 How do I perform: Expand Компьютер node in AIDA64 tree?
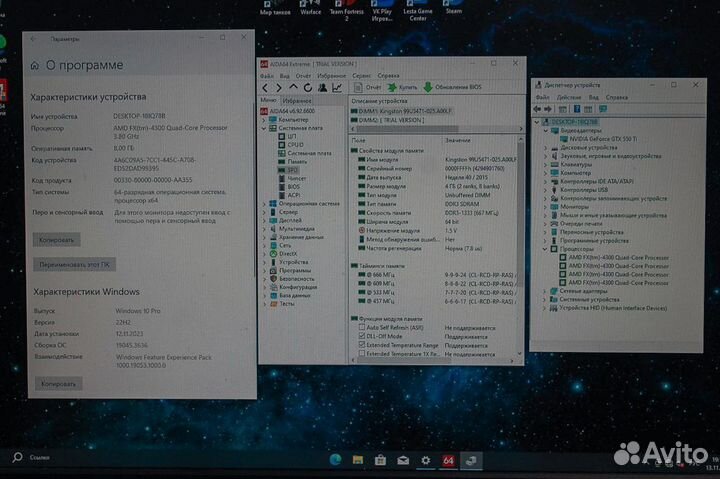coord(264,120)
